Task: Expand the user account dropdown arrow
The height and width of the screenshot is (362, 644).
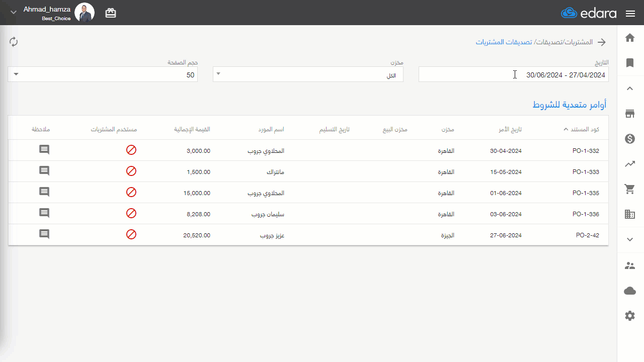Action: click(x=14, y=12)
